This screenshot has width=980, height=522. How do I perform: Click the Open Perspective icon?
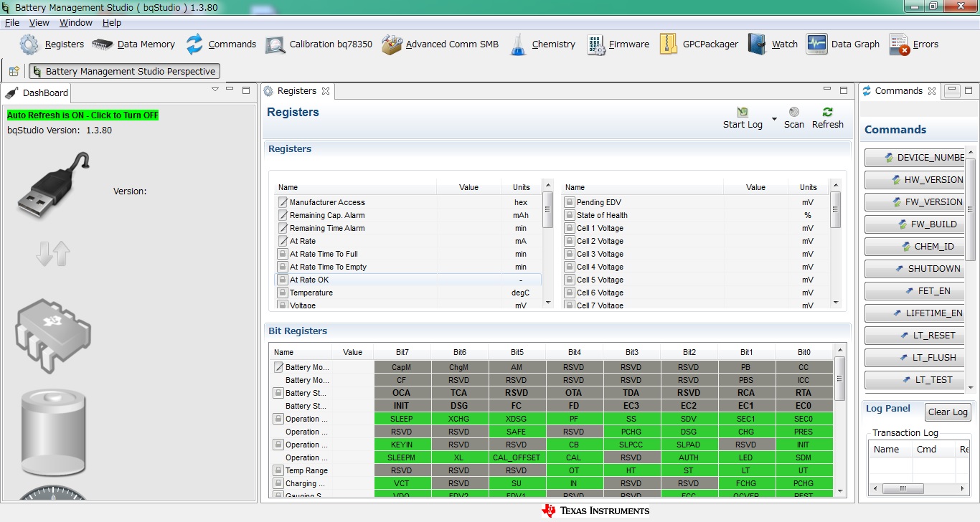click(x=14, y=71)
